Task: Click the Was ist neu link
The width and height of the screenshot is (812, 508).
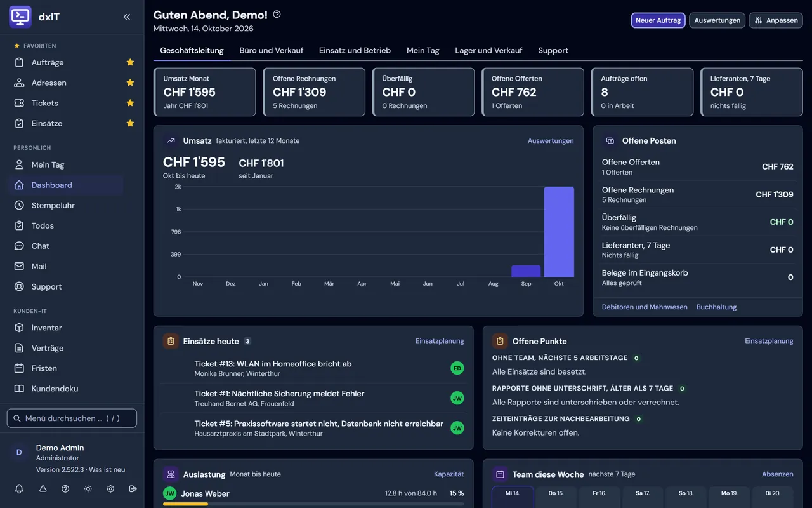Action: pyautogui.click(x=107, y=469)
